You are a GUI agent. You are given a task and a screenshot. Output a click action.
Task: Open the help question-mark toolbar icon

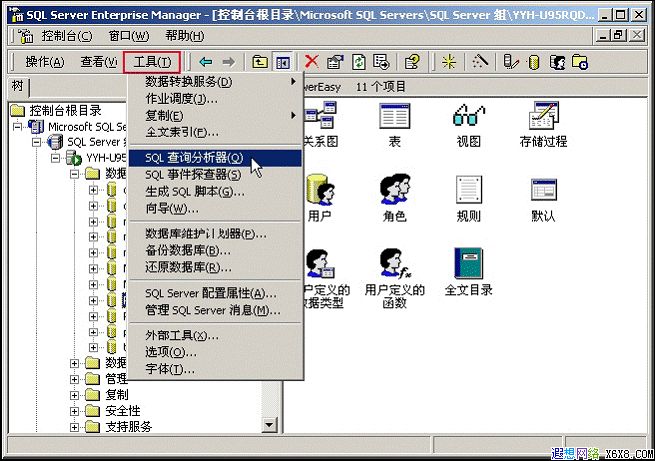412,62
